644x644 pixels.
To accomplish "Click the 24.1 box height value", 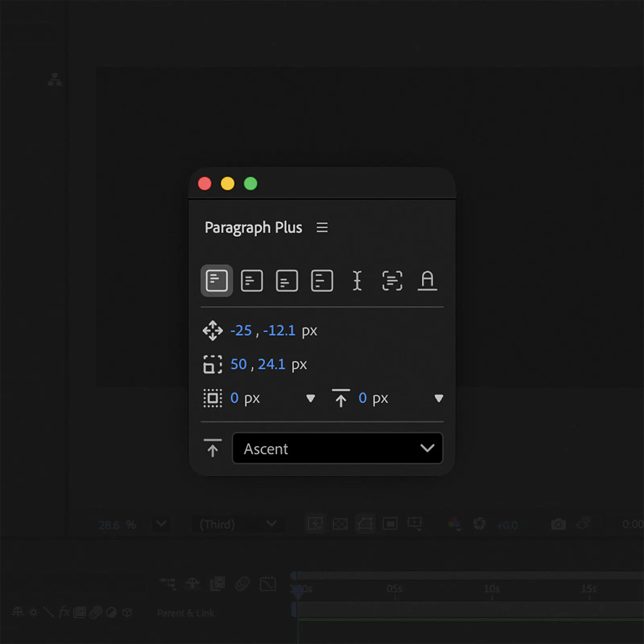I will [272, 364].
